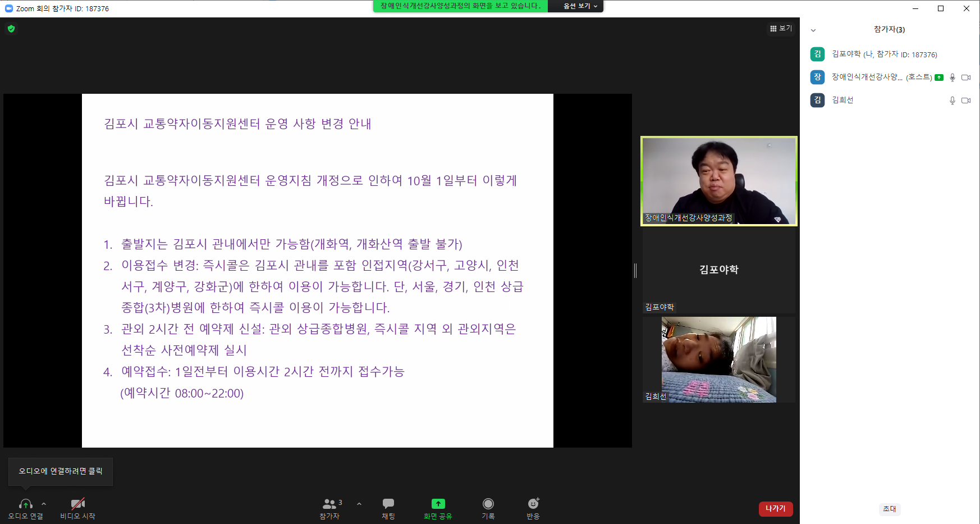Viewport: 980px width, 524px height.
Task: Click the divider handle beside shared screen
Action: 635,271
